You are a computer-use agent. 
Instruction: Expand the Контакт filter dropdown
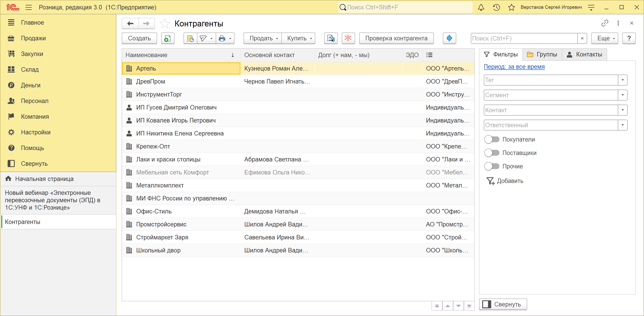tap(623, 110)
